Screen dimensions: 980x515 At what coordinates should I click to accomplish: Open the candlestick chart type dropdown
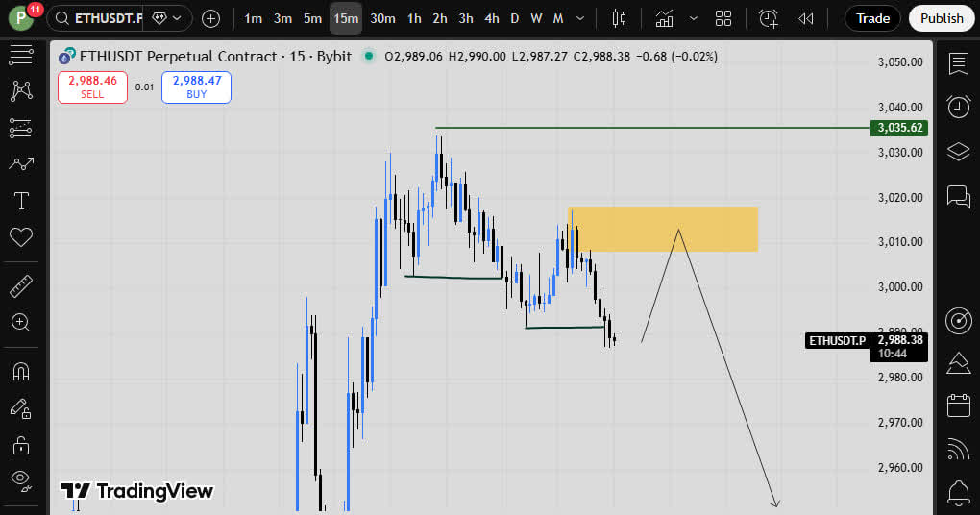pos(619,18)
